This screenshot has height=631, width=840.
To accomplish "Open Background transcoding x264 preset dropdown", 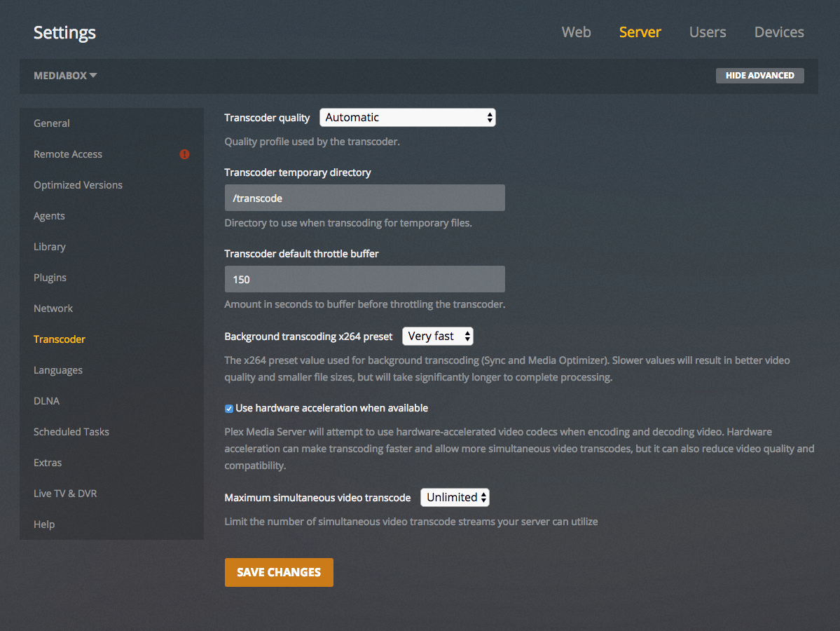I will click(x=438, y=337).
